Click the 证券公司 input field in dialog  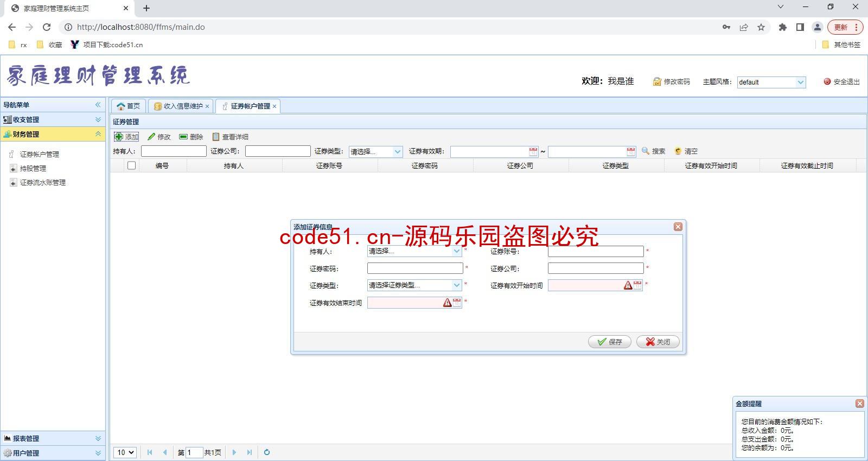click(596, 268)
